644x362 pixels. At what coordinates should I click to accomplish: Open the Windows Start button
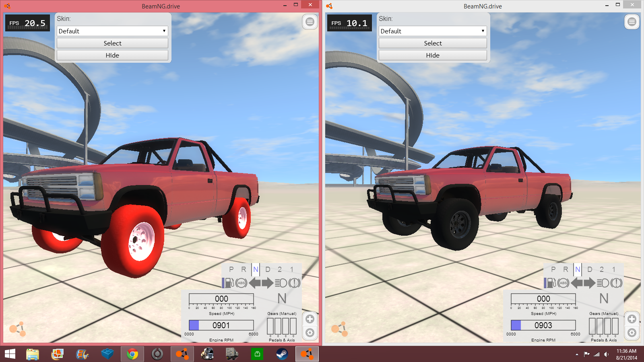(10, 354)
